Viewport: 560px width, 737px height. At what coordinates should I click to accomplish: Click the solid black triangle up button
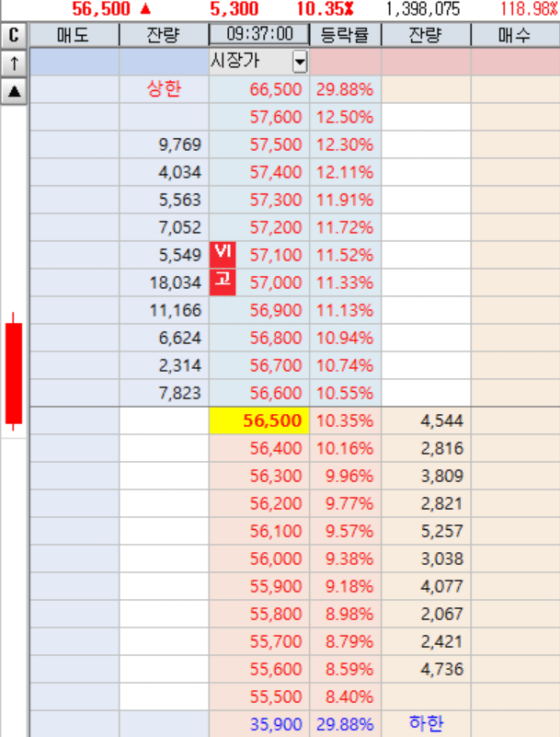[x=14, y=91]
